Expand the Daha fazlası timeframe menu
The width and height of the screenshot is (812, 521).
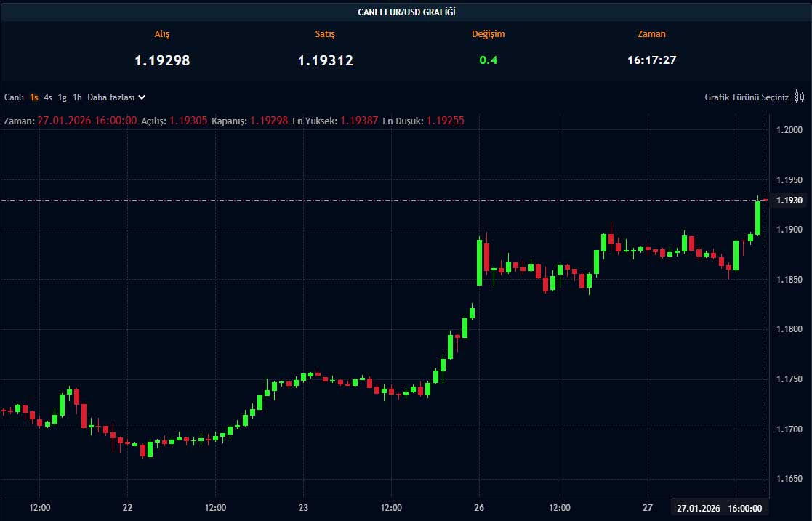coord(111,97)
